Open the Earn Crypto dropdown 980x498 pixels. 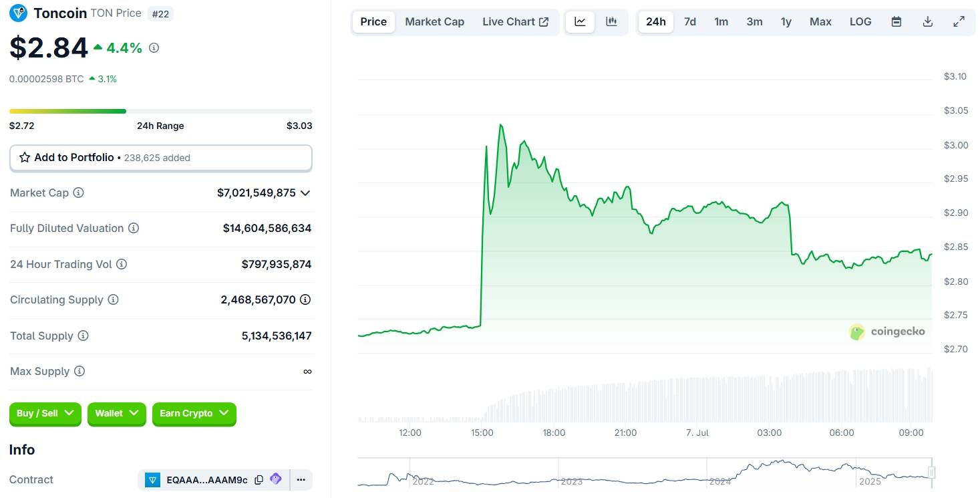click(x=194, y=414)
